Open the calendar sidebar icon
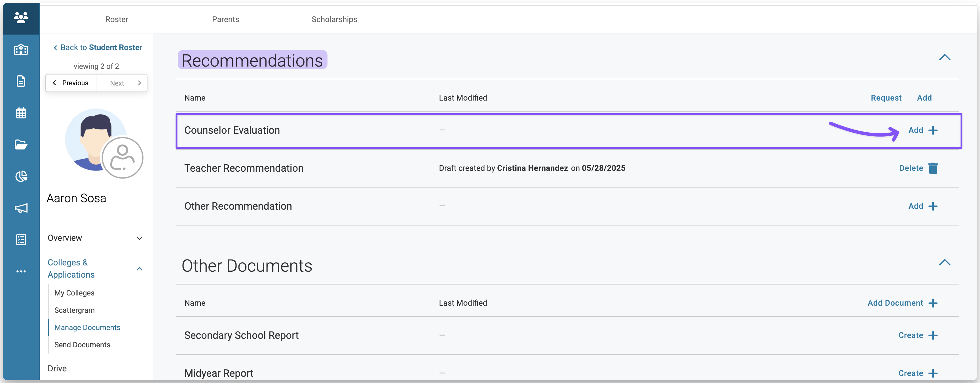 click(21, 113)
